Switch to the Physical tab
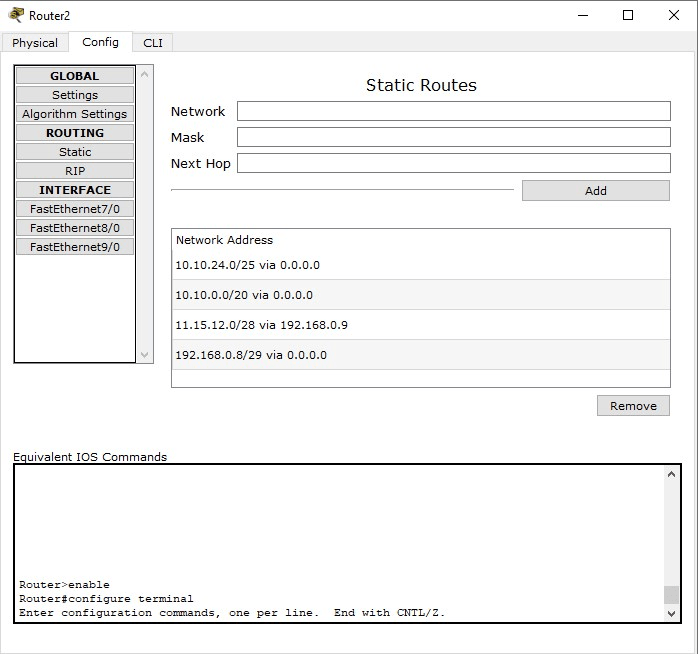Image resolution: width=698 pixels, height=654 pixels. click(x=35, y=43)
